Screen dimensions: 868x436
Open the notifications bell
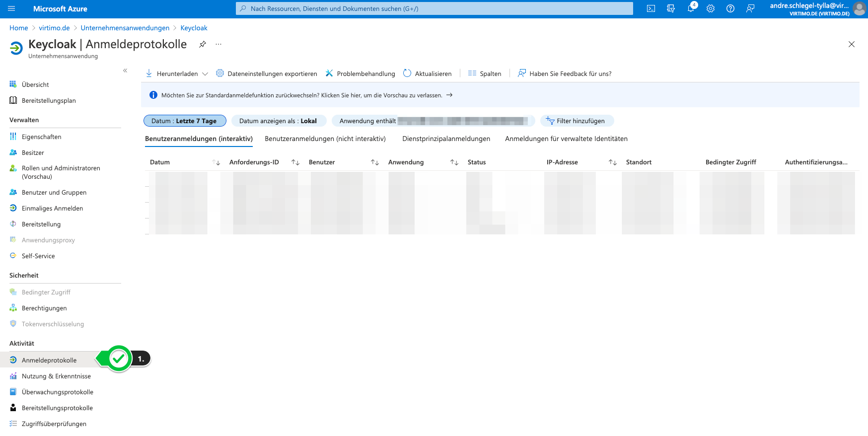[691, 8]
